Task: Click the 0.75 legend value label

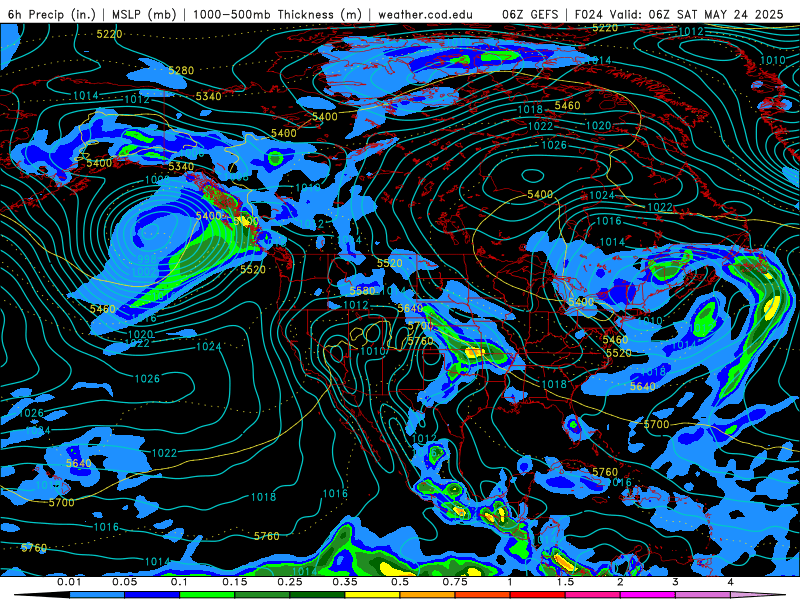Action: click(455, 582)
